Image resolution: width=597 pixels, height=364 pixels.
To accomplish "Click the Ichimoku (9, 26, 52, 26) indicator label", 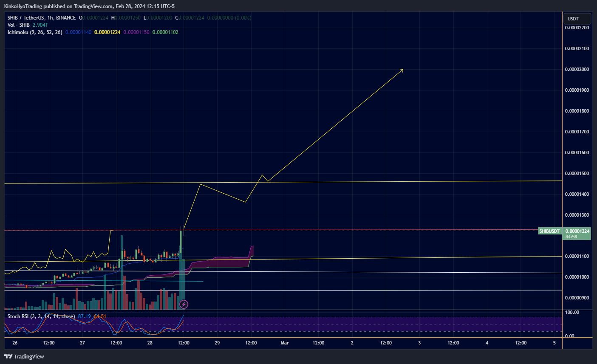I will point(35,32).
